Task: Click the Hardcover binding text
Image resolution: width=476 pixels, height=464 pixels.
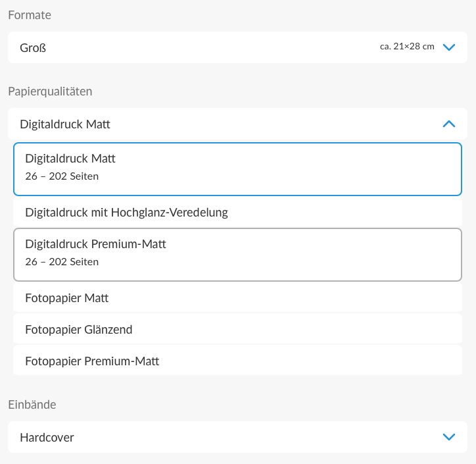Action: pyautogui.click(x=47, y=438)
